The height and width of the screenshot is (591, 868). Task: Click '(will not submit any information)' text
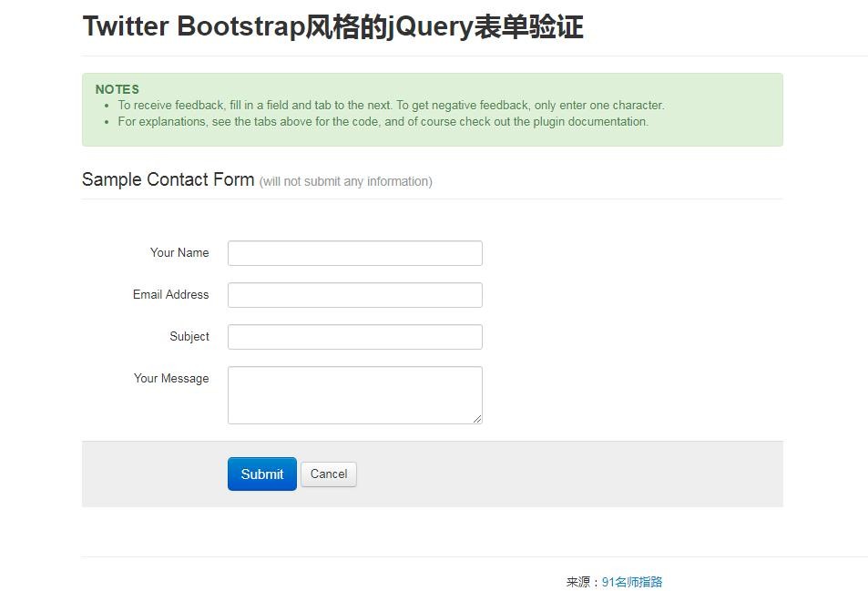[345, 181]
